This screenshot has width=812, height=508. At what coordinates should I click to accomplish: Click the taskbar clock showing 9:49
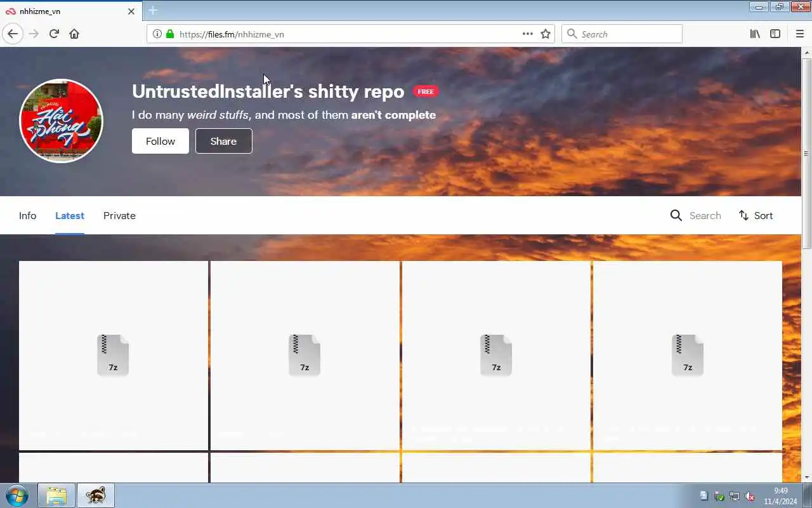tap(780, 495)
